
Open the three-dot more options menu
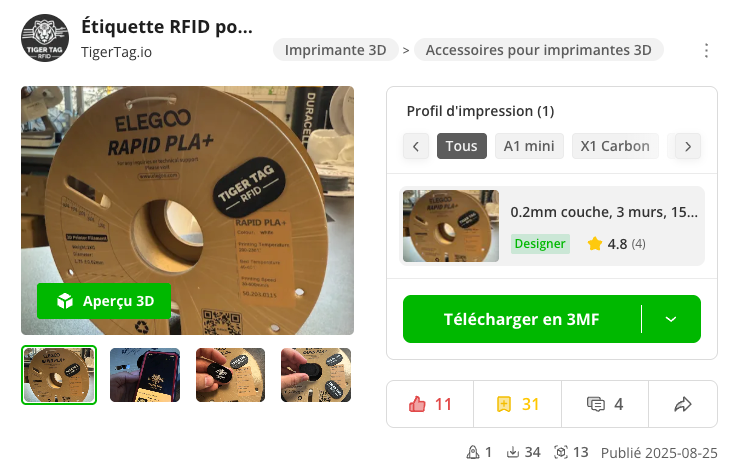(706, 50)
